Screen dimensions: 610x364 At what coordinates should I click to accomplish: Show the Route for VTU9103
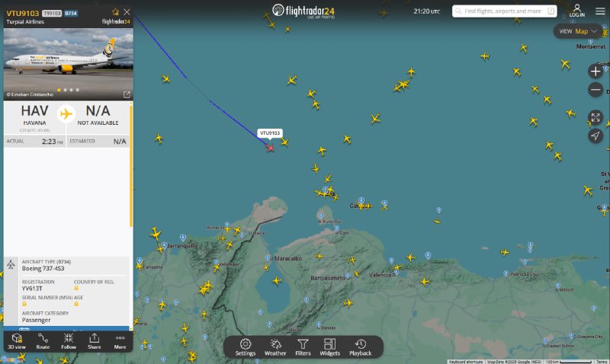pyautogui.click(x=43, y=341)
